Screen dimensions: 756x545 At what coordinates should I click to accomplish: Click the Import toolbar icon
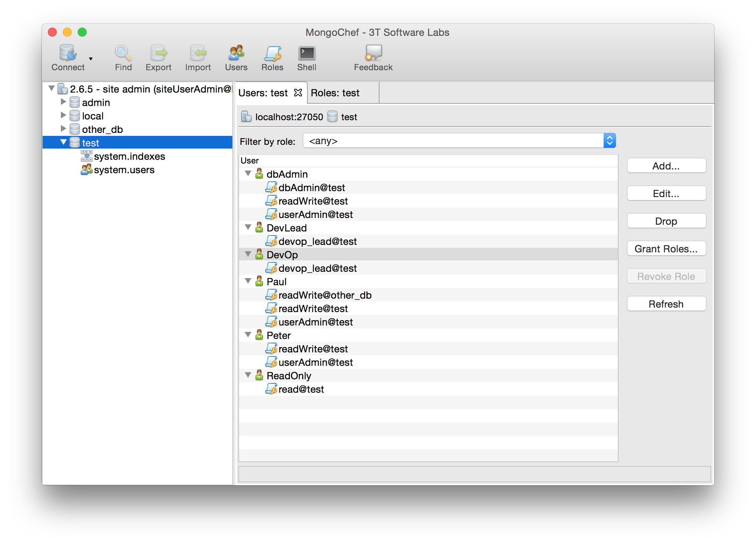[x=198, y=53]
